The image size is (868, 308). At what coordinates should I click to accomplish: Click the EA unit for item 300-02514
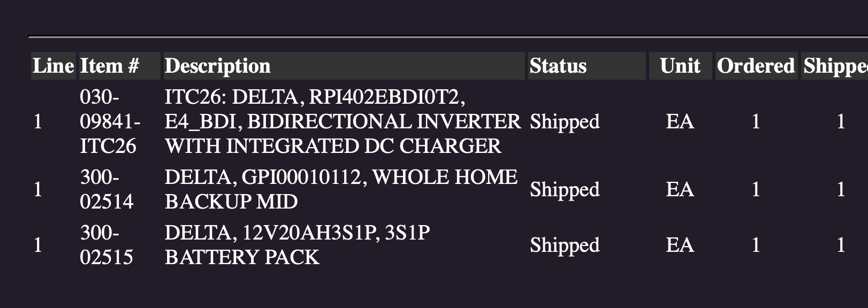(680, 189)
